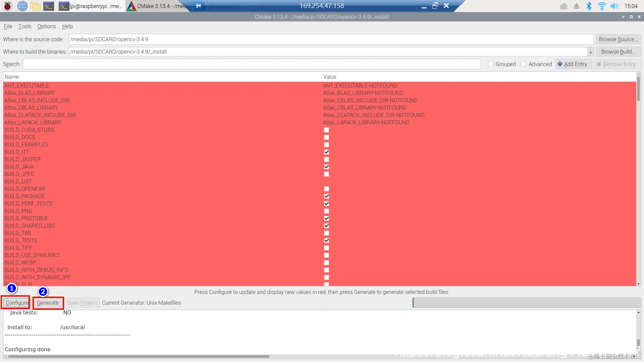Image resolution: width=644 pixels, height=362 pixels.
Task: Click the Search input field
Action: pyautogui.click(x=252, y=64)
